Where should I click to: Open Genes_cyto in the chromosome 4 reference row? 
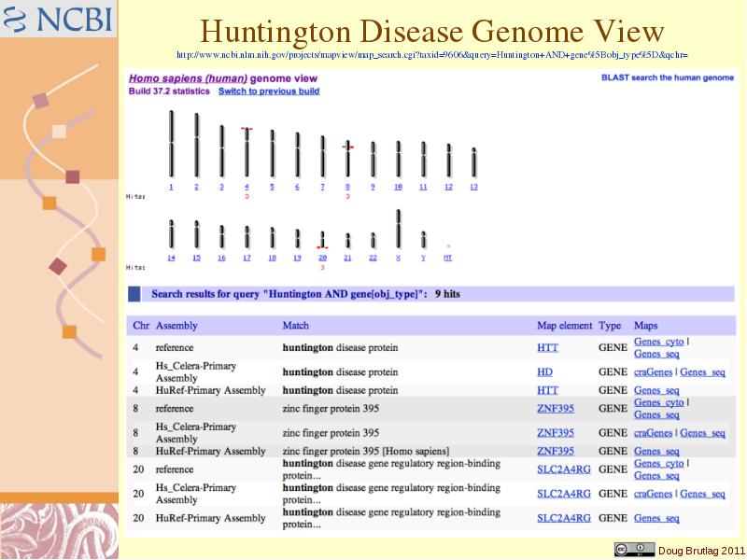coord(659,342)
